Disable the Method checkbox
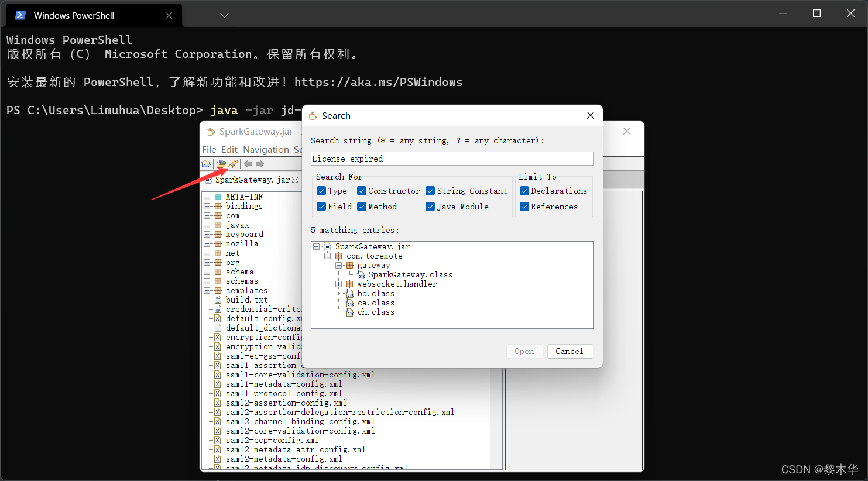The width and height of the screenshot is (868, 481). [x=362, y=207]
